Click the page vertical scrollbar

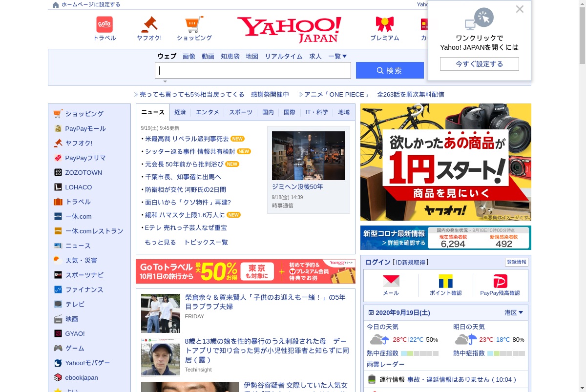point(582,196)
